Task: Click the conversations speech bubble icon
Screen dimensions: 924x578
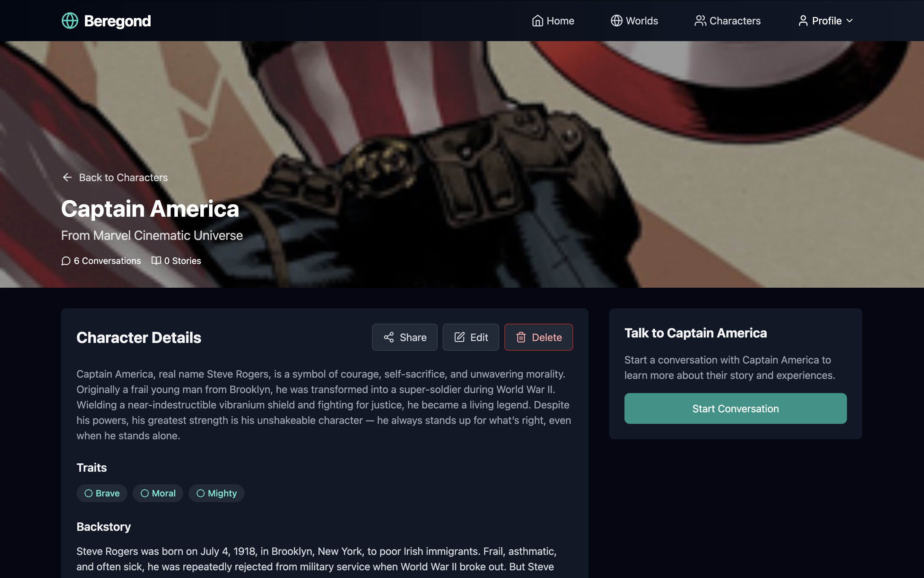Action: (x=66, y=261)
